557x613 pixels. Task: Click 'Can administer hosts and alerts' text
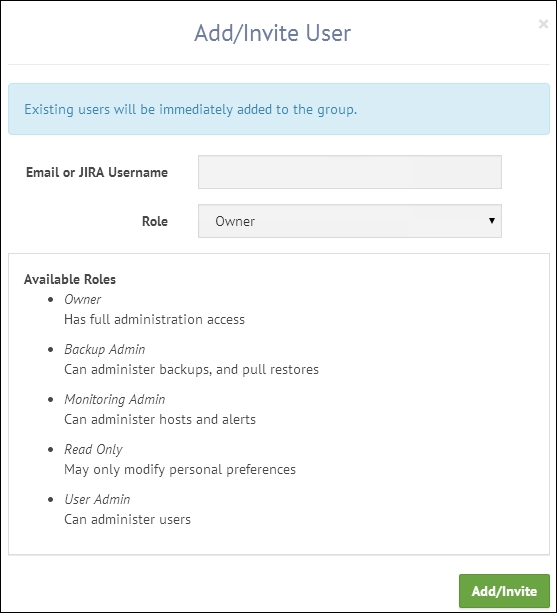coord(160,419)
